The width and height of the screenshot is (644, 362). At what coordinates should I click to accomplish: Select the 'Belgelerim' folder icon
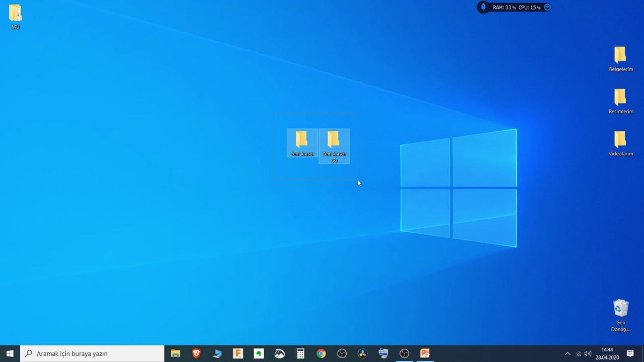(x=621, y=59)
